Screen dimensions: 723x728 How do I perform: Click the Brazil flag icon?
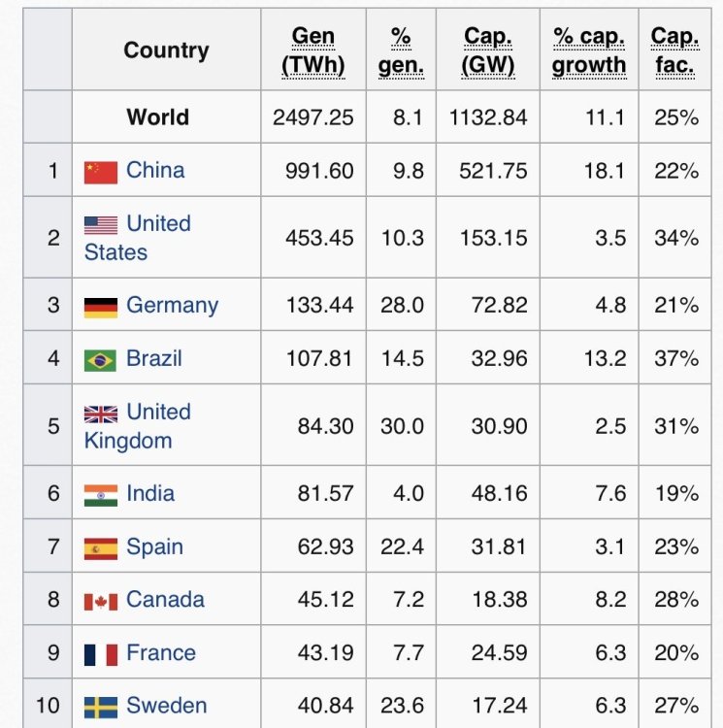101,359
